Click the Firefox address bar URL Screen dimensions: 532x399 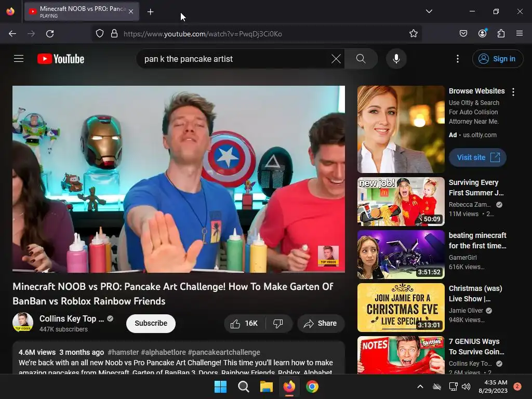pos(203,34)
